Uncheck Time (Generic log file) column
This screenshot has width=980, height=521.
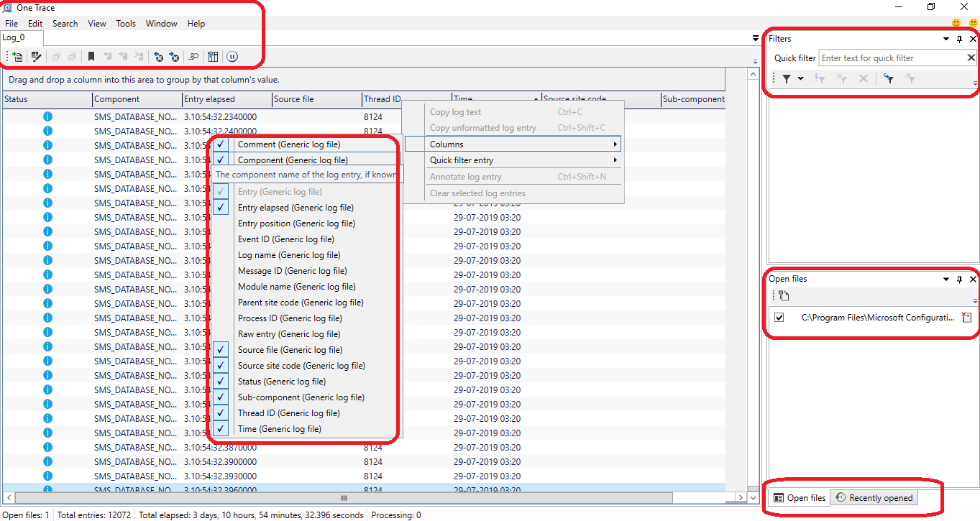coord(221,429)
